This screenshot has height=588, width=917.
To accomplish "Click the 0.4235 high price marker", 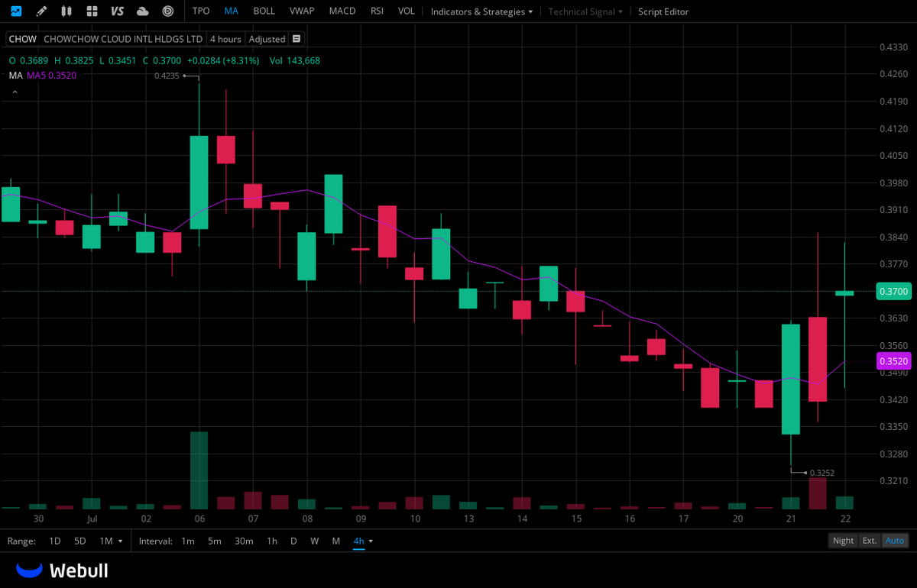I will (166, 76).
